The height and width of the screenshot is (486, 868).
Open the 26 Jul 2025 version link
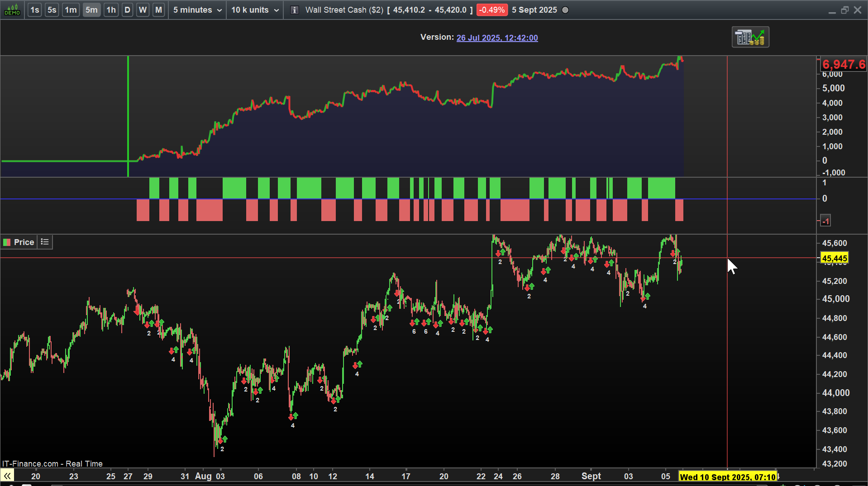click(x=497, y=38)
